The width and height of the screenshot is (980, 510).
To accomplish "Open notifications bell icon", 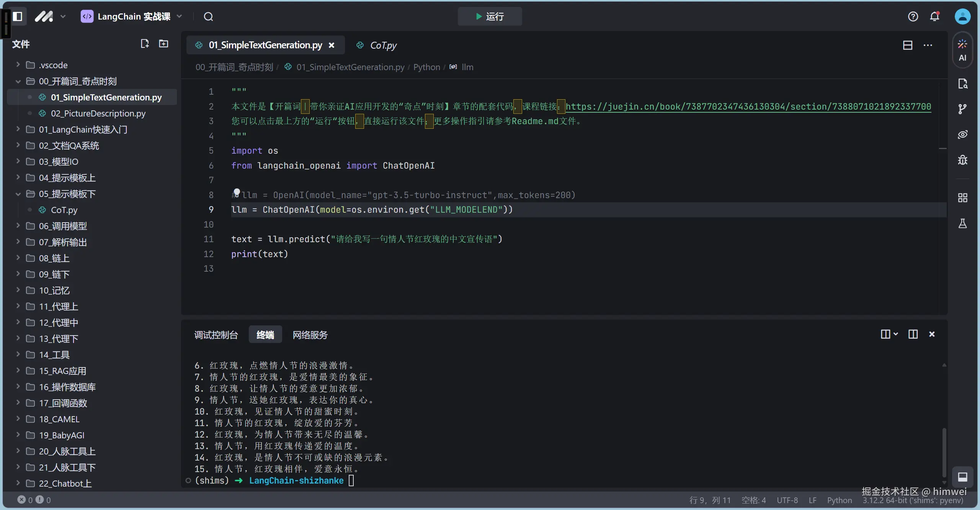I will click(x=934, y=16).
